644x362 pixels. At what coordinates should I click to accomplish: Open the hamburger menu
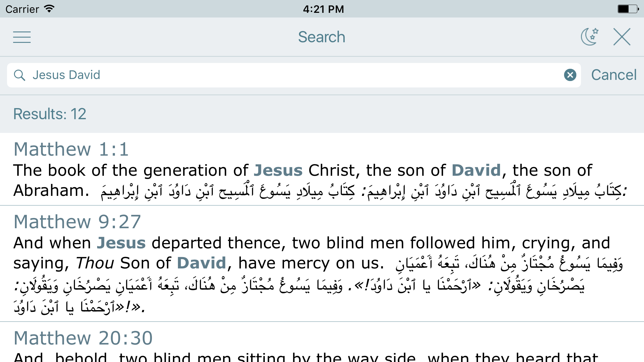pyautogui.click(x=22, y=37)
